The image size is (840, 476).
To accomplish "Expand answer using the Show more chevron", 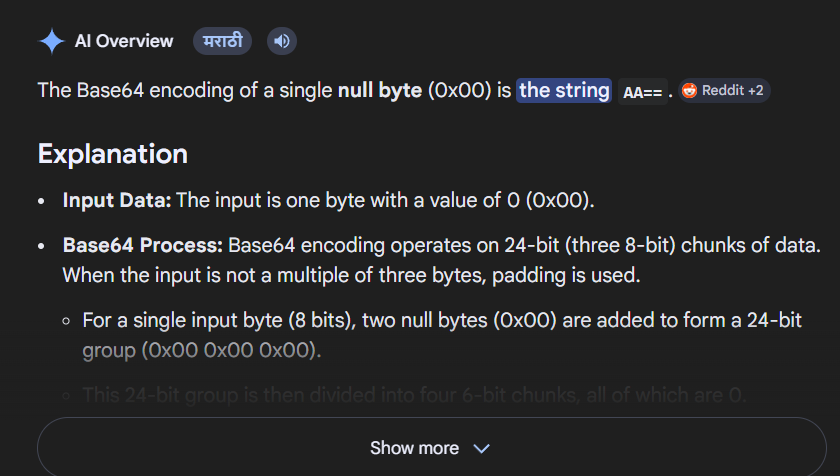I will 482,449.
